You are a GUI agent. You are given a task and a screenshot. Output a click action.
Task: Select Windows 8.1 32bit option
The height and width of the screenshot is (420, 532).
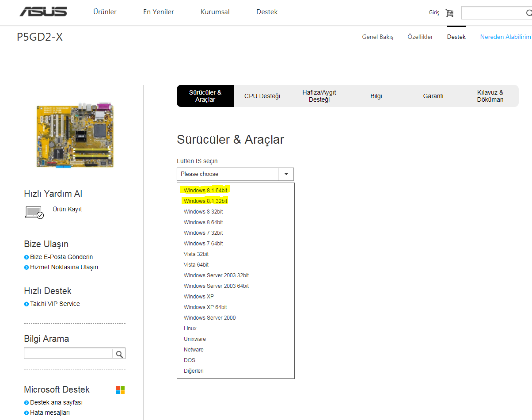tap(205, 201)
